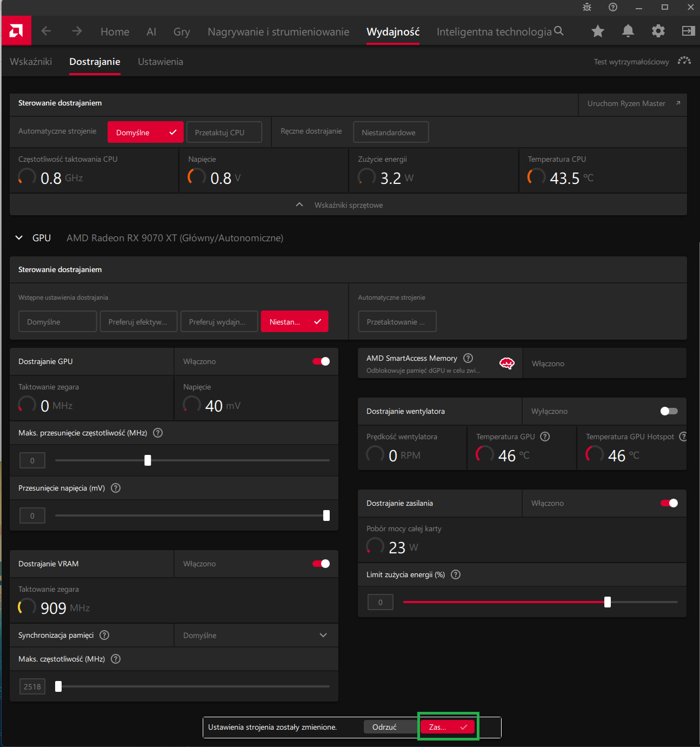Click Odrzuć to discard changes

[390, 727]
